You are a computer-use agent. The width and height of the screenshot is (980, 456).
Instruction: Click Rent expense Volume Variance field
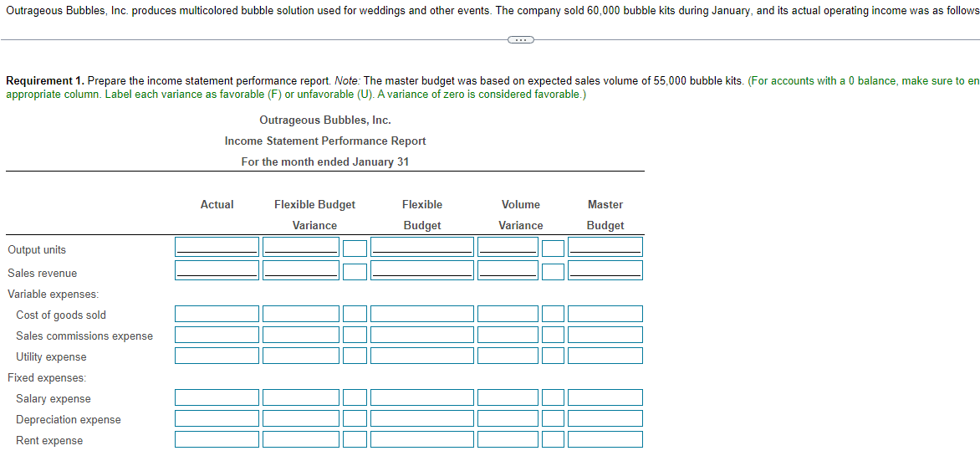click(x=508, y=439)
